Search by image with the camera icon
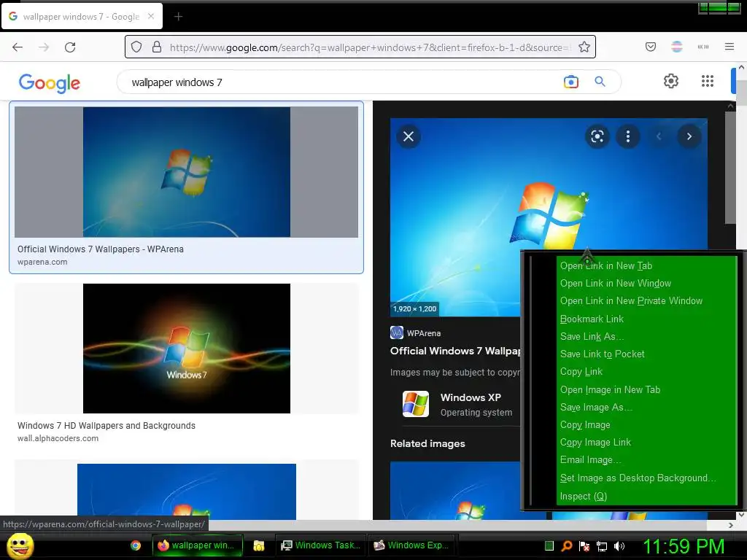The image size is (747, 560). pyautogui.click(x=570, y=82)
